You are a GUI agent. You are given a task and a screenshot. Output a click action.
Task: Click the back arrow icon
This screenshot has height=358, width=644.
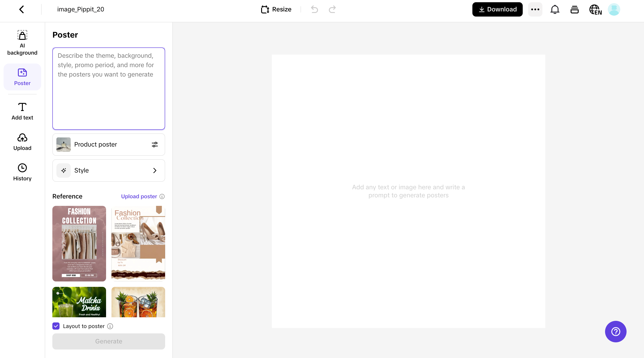click(22, 9)
